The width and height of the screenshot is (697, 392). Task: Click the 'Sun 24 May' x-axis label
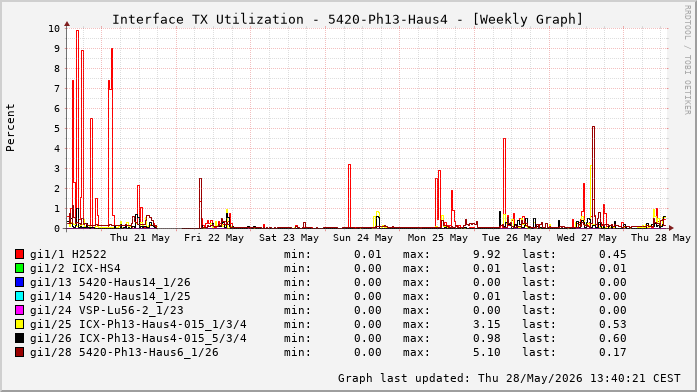click(x=363, y=238)
